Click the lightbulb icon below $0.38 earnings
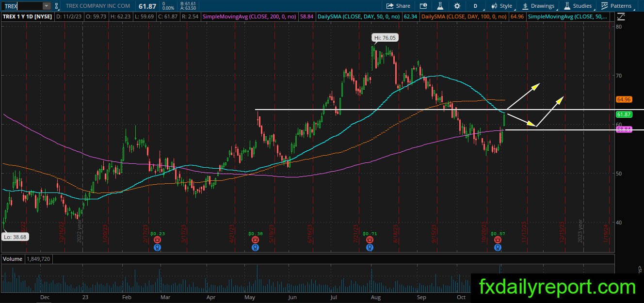This screenshot has height=303, width=644. tap(255, 247)
